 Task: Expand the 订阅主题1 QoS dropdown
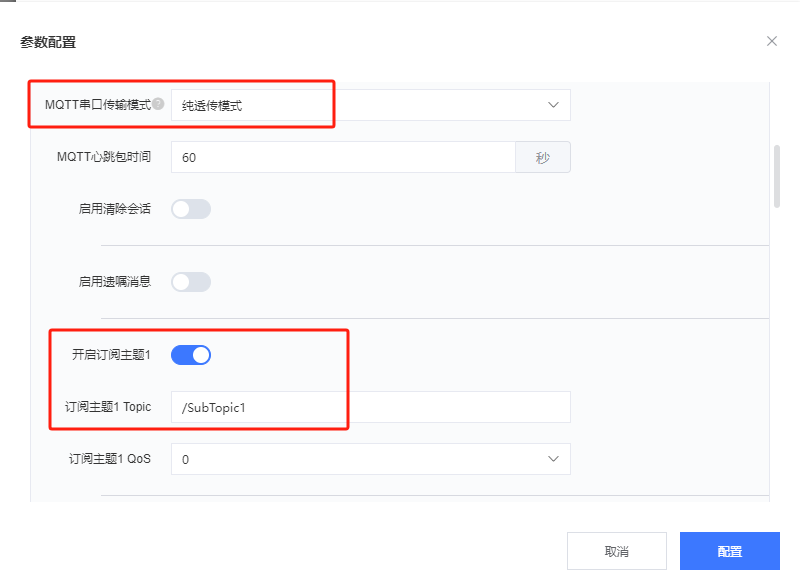point(370,459)
